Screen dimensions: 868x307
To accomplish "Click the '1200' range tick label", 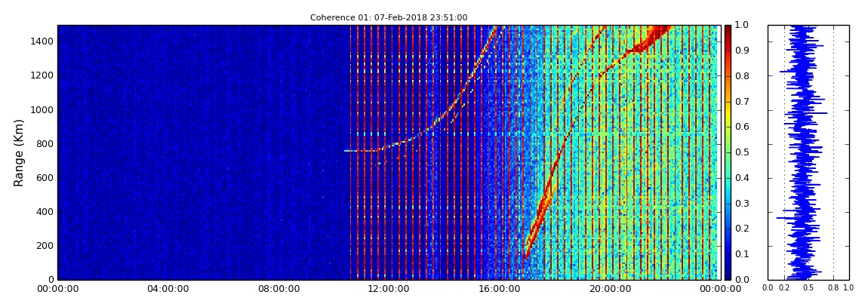I will (42, 75).
